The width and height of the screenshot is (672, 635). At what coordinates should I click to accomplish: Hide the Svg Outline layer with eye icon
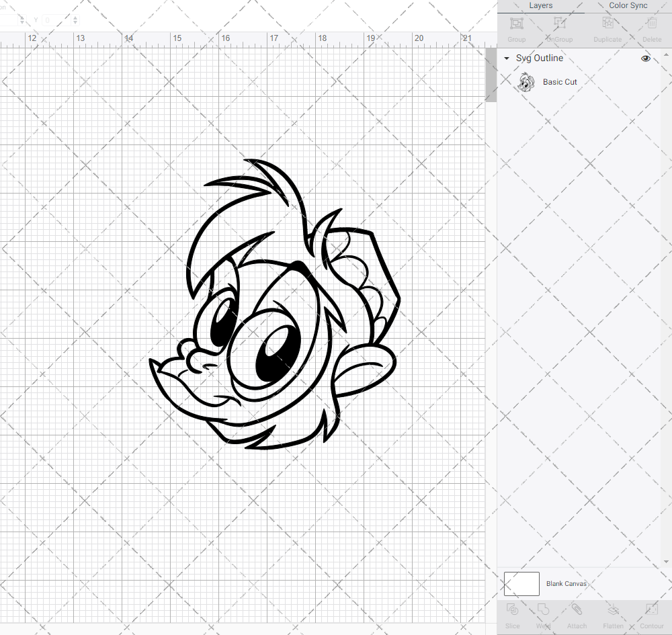(645, 58)
